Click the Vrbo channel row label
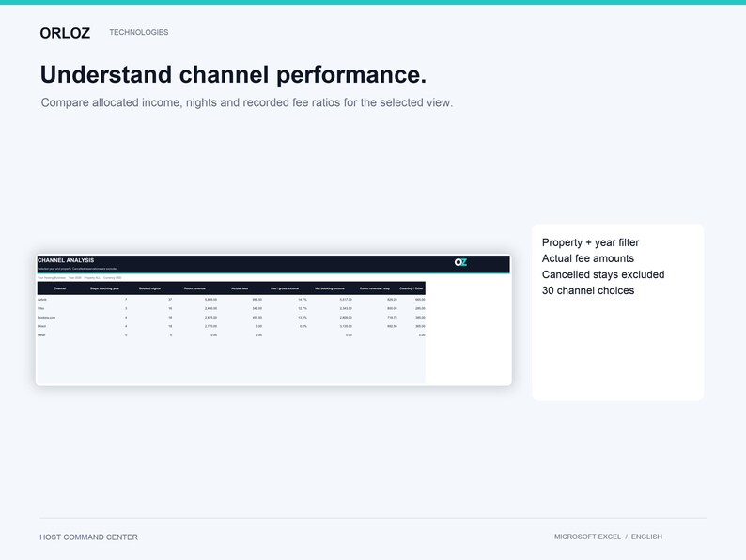The image size is (746, 560). (x=40, y=309)
